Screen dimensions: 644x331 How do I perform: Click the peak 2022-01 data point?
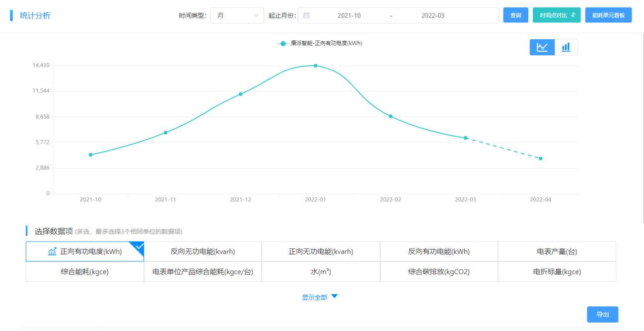(x=315, y=66)
